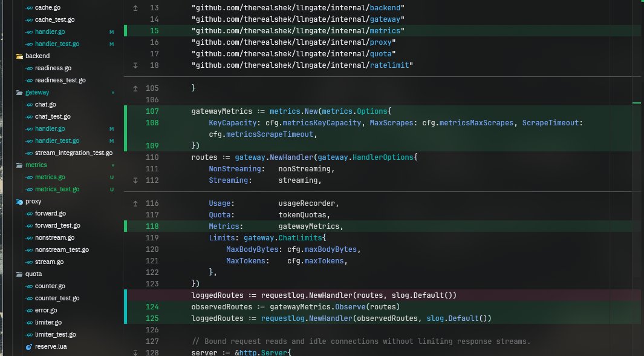Image resolution: width=644 pixels, height=356 pixels.
Task: Open nonstream_test.go in the proxy folder
Action: tap(62, 250)
